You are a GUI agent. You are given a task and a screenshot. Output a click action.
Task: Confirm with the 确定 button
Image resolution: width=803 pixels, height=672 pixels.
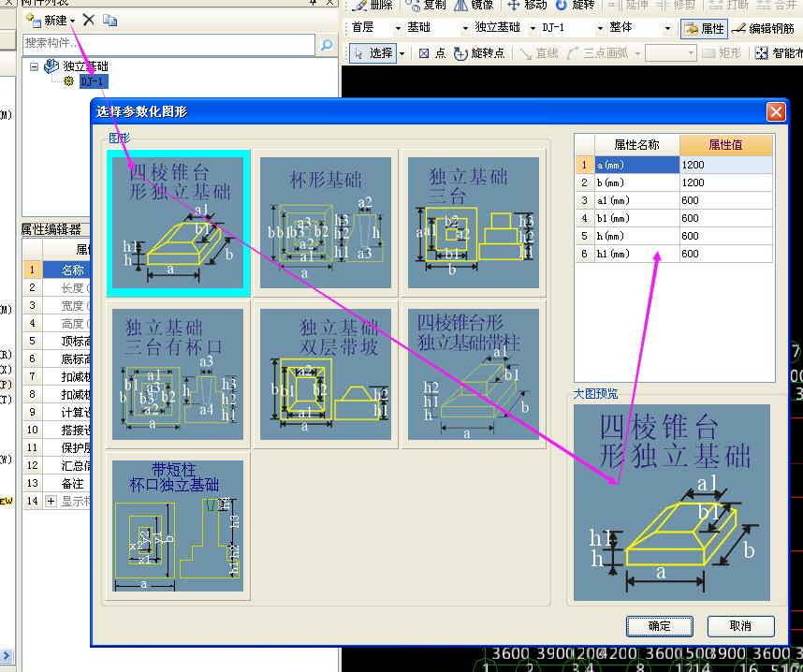coord(659,626)
